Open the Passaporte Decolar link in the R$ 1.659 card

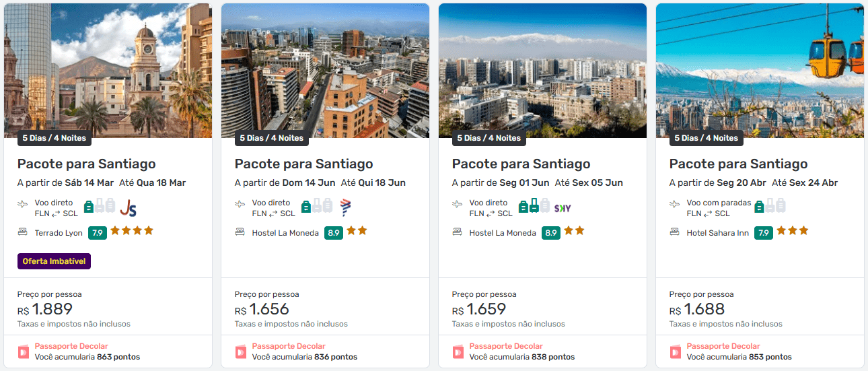(506, 346)
